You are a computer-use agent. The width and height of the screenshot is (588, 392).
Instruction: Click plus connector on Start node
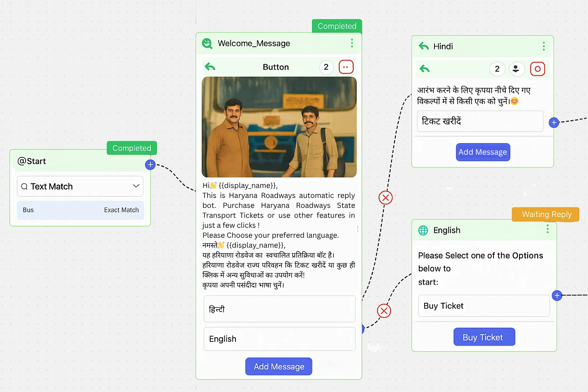[x=150, y=165]
